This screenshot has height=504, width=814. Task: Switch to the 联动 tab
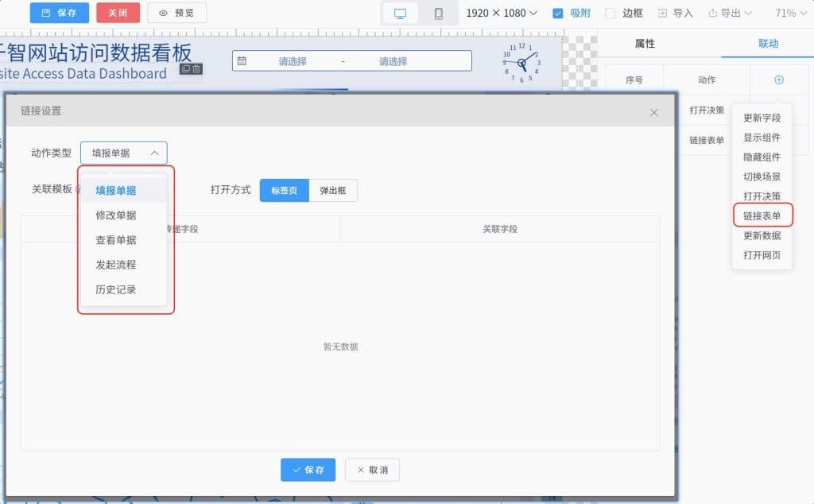(x=769, y=44)
